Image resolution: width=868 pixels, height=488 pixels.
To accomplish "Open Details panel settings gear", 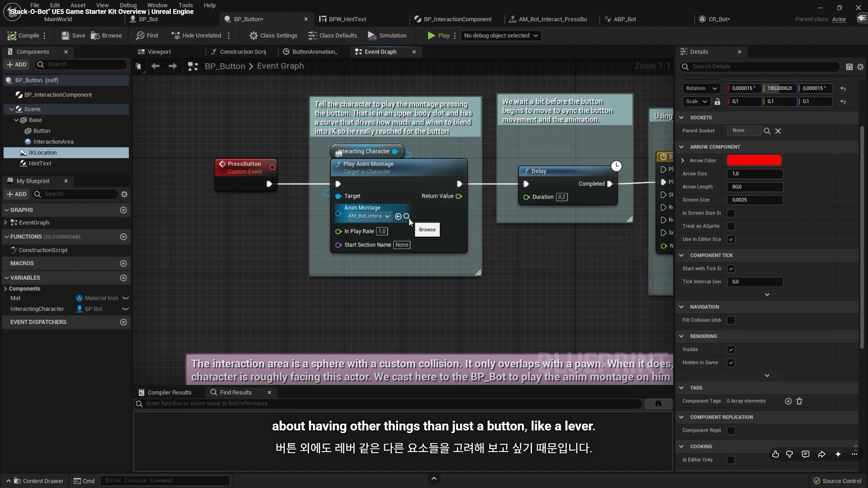I will click(x=860, y=67).
